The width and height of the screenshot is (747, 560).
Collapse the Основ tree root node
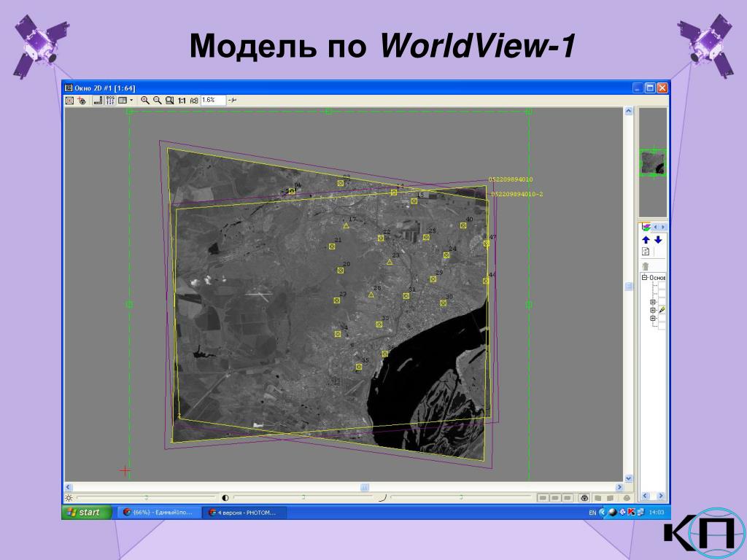pos(645,277)
